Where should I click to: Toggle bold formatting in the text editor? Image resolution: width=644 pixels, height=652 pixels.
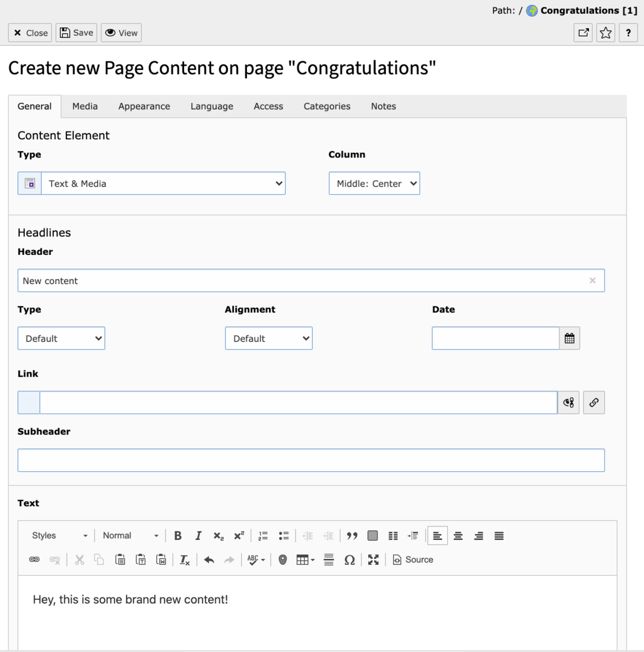178,536
